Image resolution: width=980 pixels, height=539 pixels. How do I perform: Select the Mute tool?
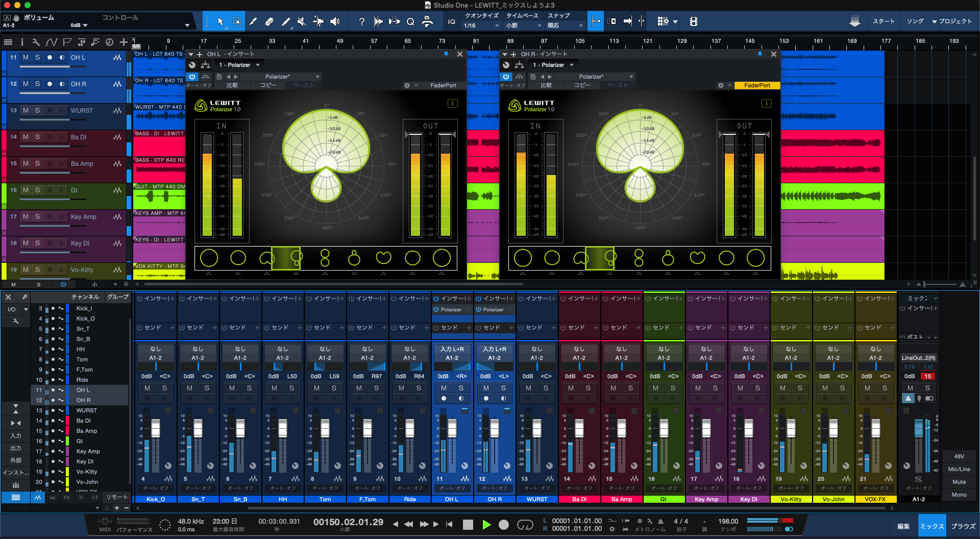[302, 21]
